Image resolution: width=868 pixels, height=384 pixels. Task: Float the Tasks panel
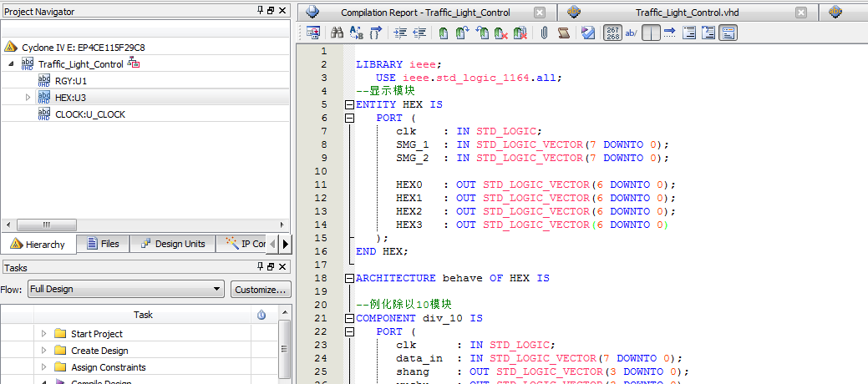pyautogui.click(x=271, y=267)
